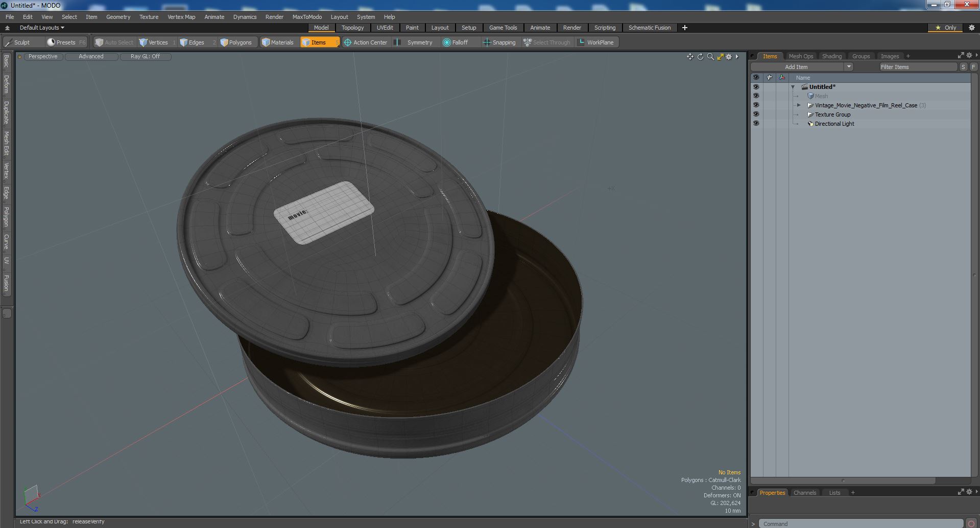Add a new layout tab with plus
This screenshot has width=980, height=528.
(685, 28)
